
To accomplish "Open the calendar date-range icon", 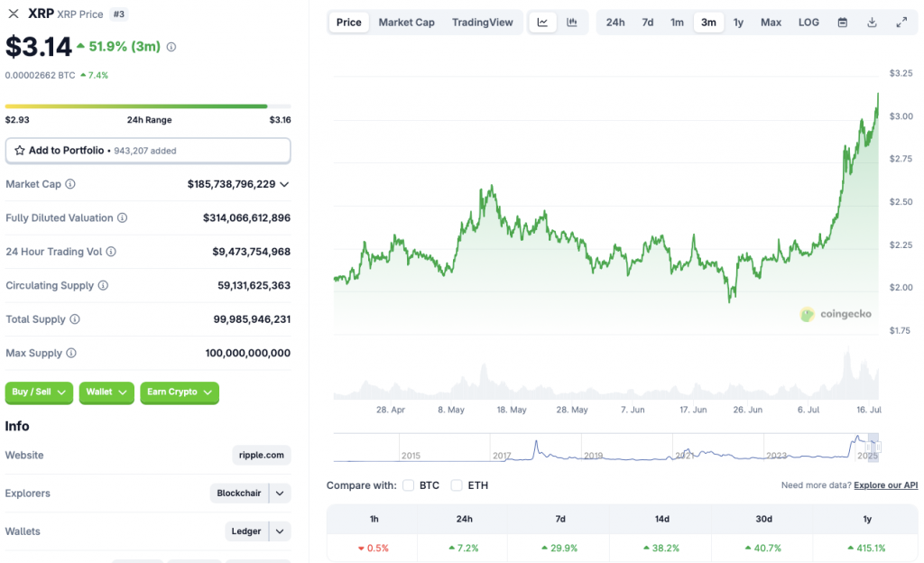I will [842, 22].
